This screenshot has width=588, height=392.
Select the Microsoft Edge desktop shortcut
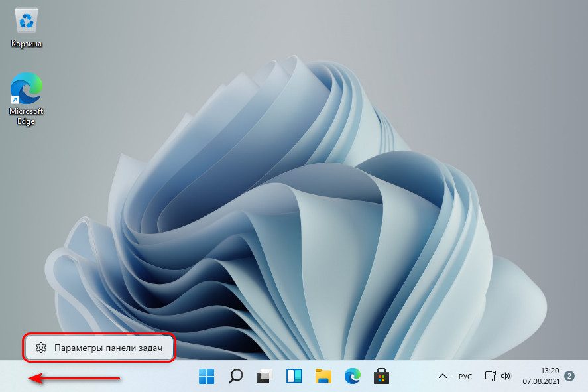[27, 99]
